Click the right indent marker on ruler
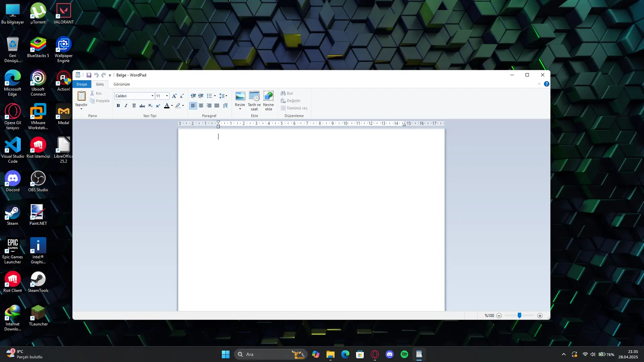 tap(404, 124)
